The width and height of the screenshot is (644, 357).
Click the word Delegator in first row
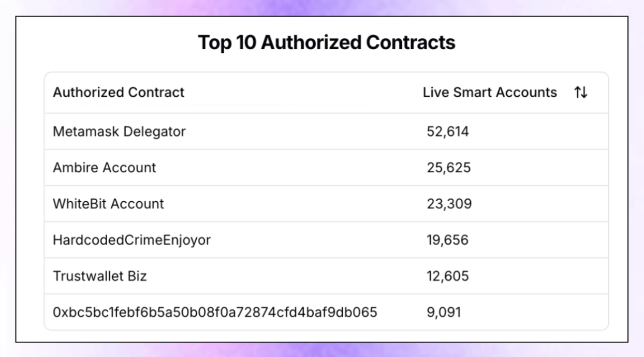point(154,131)
